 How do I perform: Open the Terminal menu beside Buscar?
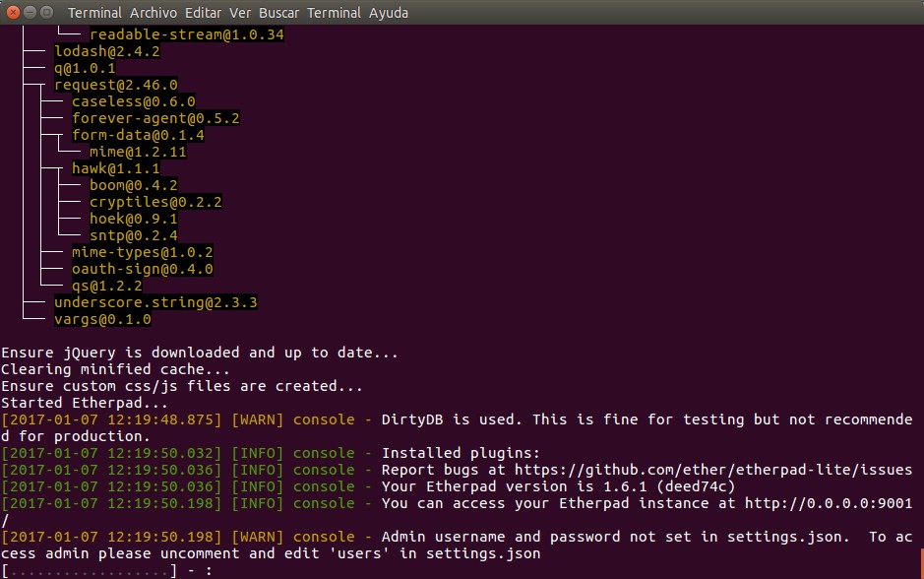pos(334,13)
